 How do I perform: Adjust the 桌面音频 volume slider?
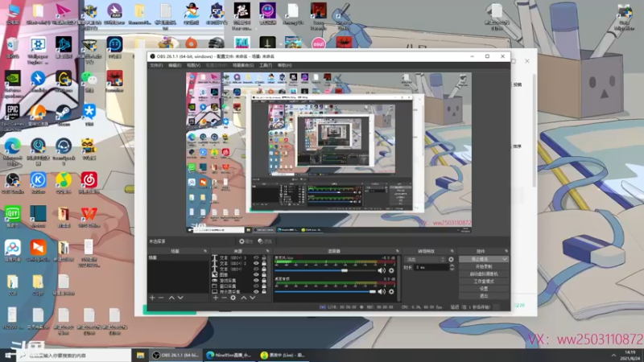[325, 291]
